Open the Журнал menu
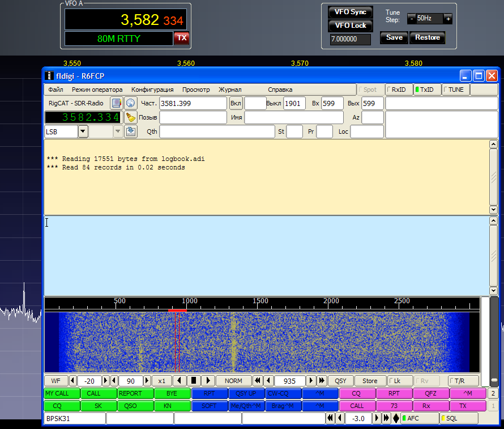 click(x=230, y=90)
